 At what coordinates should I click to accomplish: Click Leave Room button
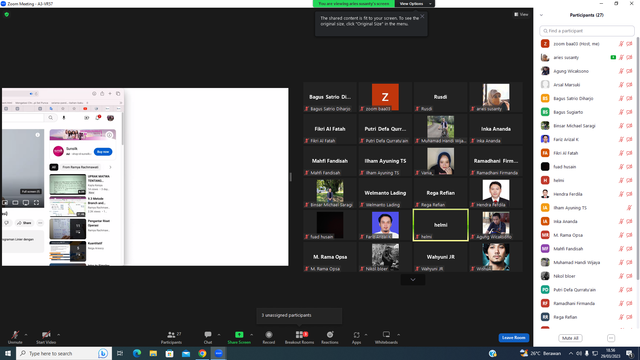point(513,338)
